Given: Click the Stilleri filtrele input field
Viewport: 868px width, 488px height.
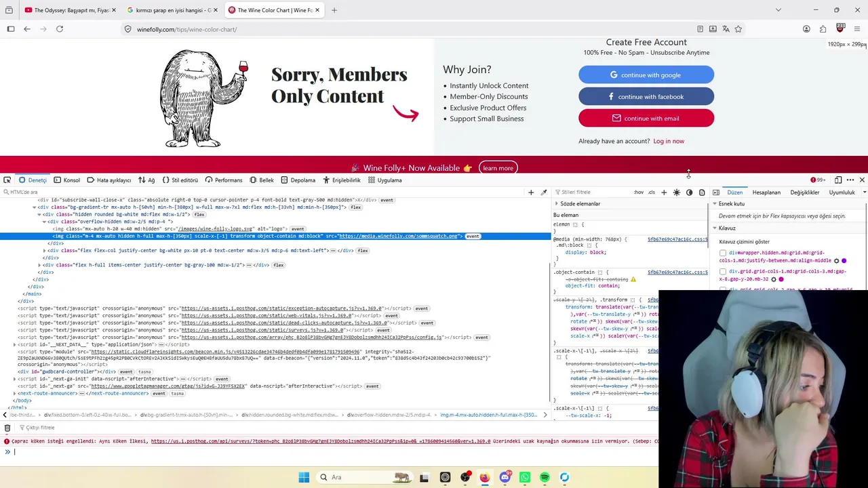Looking at the screenshot, I should tap(592, 192).
